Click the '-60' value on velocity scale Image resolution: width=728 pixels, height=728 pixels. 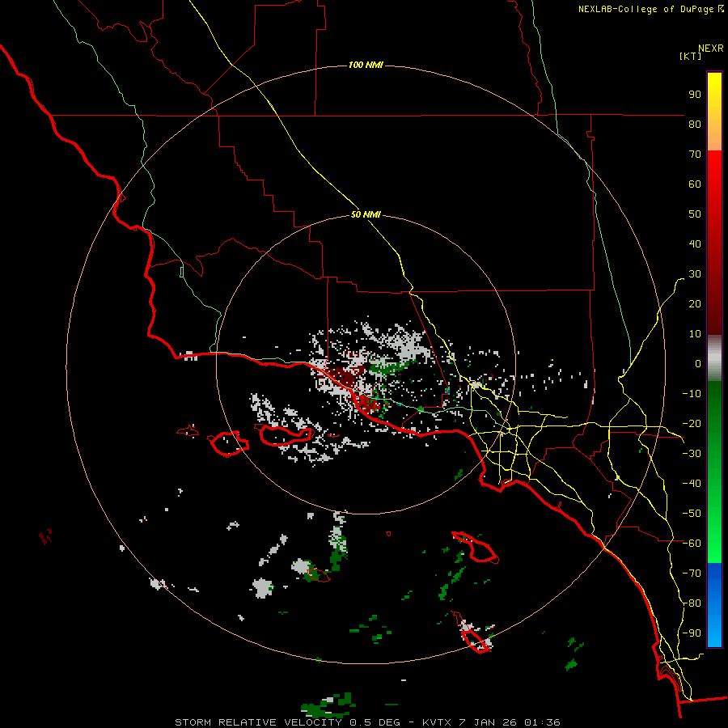[692, 544]
